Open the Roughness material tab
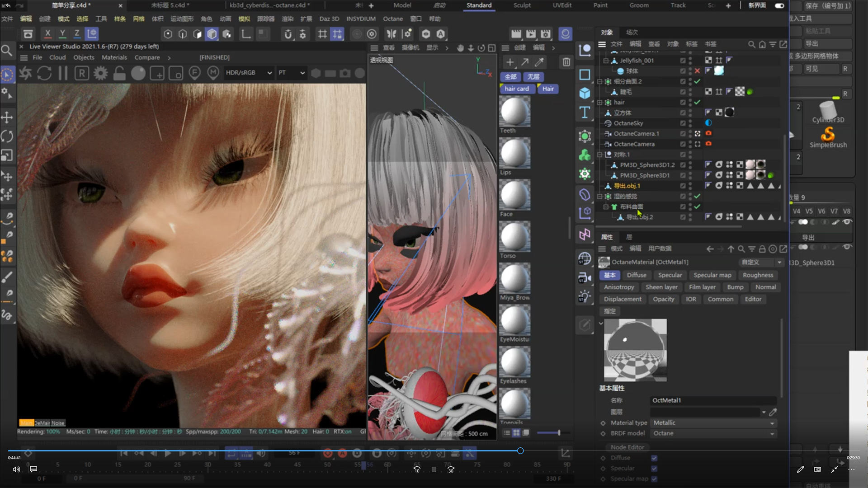 pos(758,275)
